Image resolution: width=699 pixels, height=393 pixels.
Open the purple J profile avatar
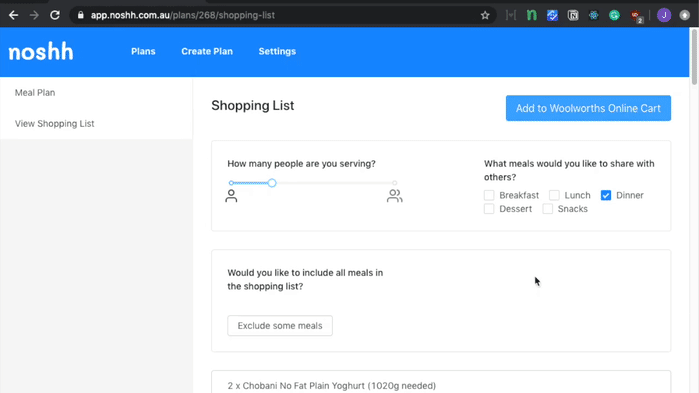[664, 15]
